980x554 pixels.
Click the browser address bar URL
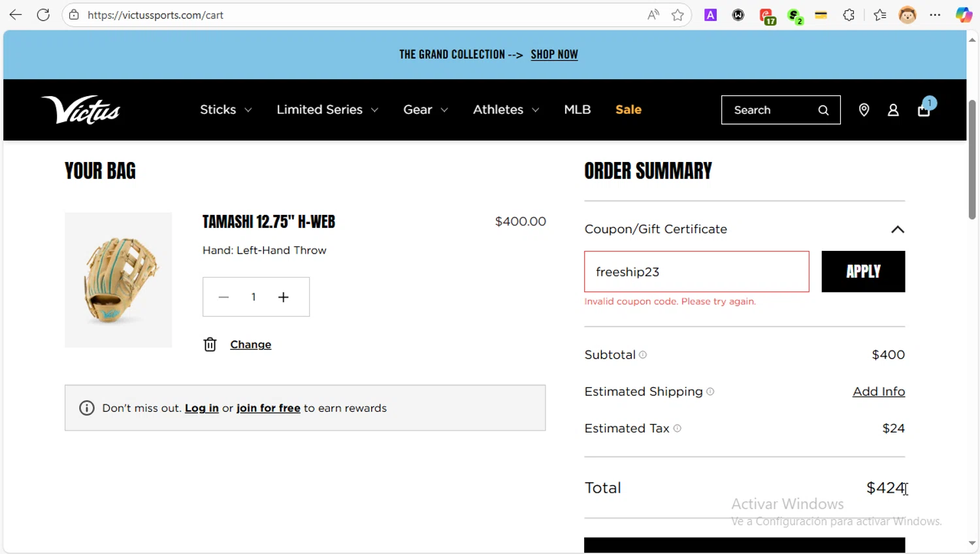(x=155, y=15)
